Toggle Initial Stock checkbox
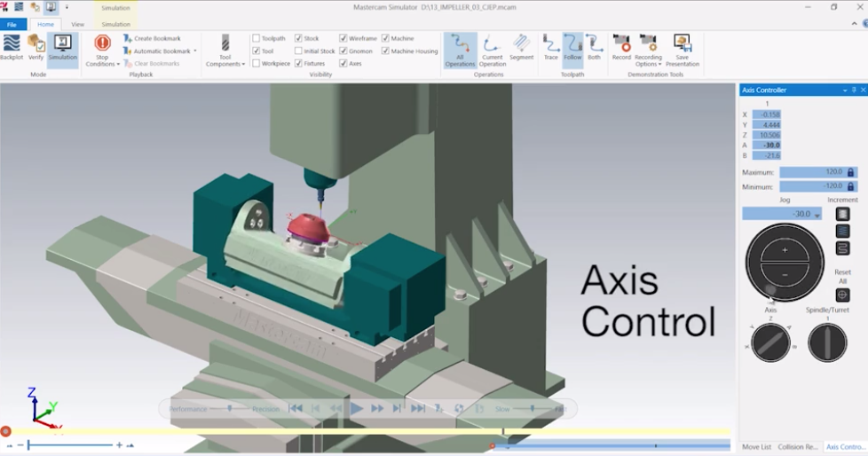Screen dimensions: 868x456 pos(298,51)
